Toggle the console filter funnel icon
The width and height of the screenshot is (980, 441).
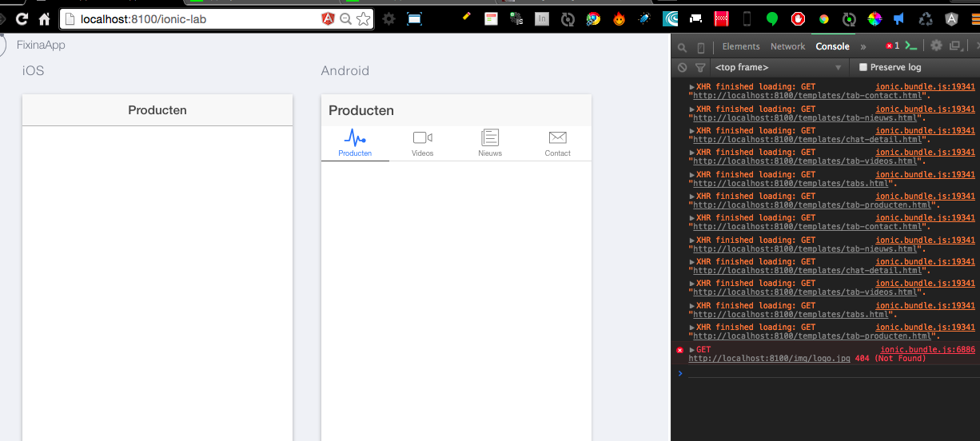coord(700,68)
